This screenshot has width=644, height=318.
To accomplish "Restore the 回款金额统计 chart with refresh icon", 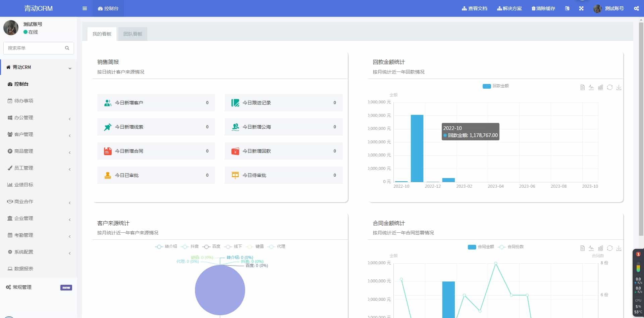I will point(610,87).
